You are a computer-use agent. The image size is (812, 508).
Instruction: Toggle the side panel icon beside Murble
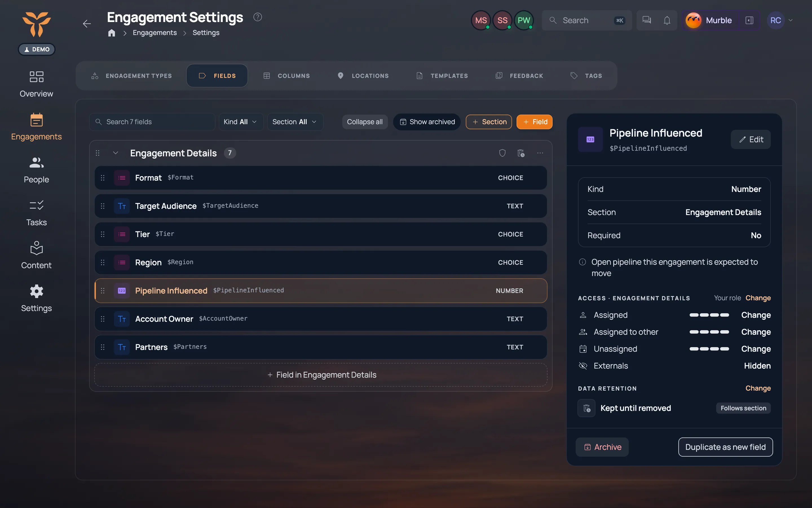pyautogui.click(x=749, y=20)
